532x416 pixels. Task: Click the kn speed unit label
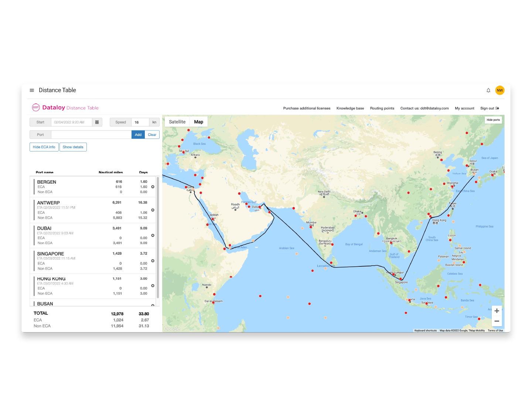(x=154, y=122)
